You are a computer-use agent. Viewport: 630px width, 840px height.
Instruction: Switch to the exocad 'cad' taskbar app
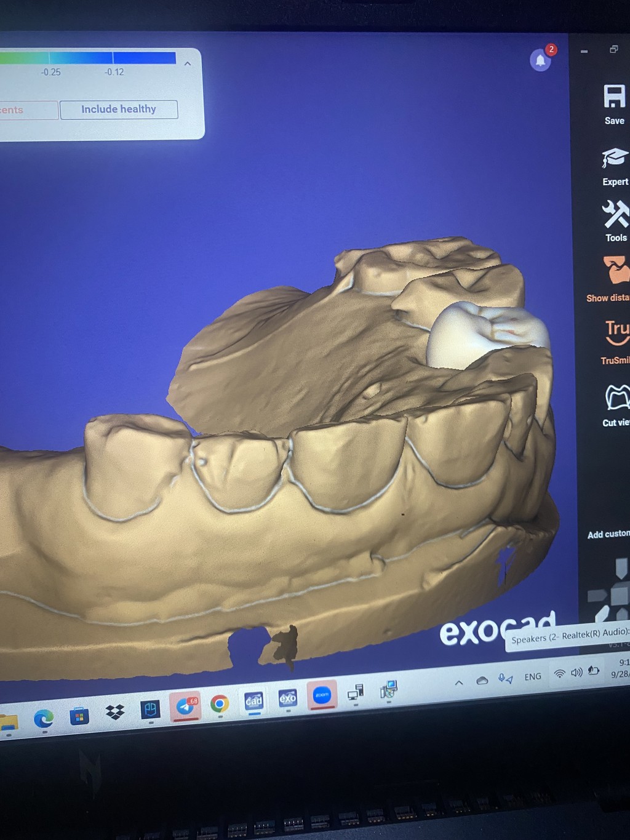254,700
